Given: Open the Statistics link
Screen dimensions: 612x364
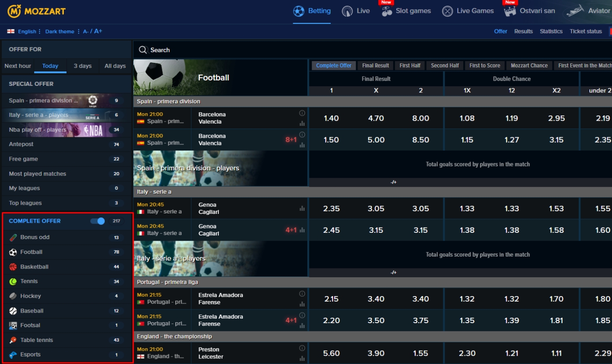Looking at the screenshot, I should pos(551,31).
